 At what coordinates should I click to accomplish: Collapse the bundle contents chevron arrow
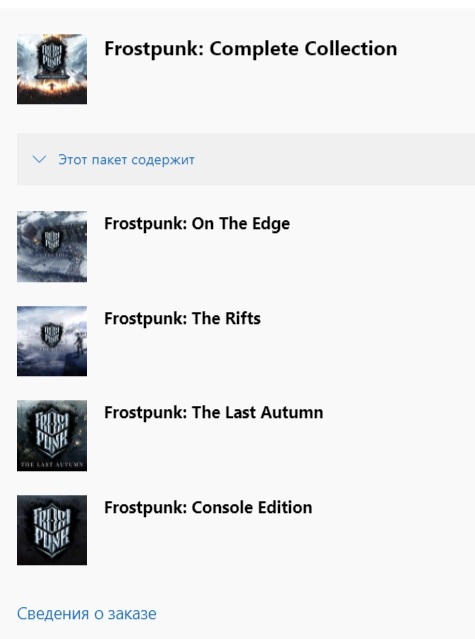(39, 159)
